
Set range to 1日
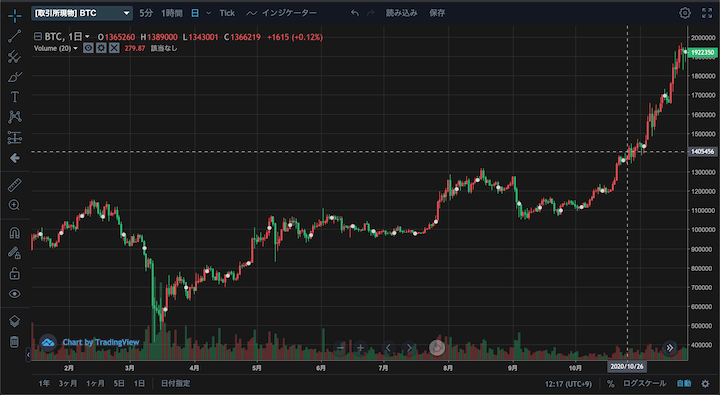[x=139, y=384]
